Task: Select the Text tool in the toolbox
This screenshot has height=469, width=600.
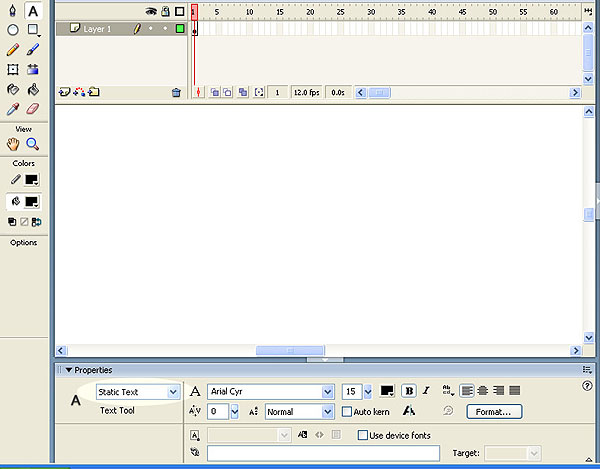Action: click(33, 11)
